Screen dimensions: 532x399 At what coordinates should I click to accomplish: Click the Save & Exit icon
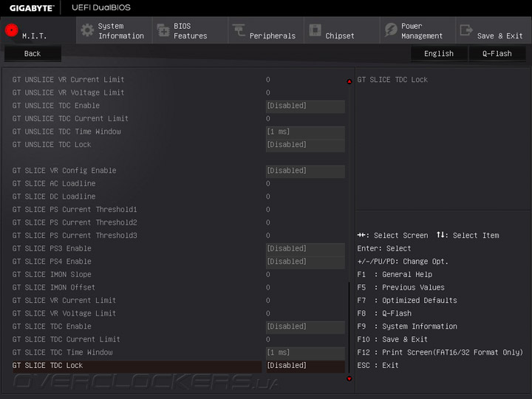[466, 31]
